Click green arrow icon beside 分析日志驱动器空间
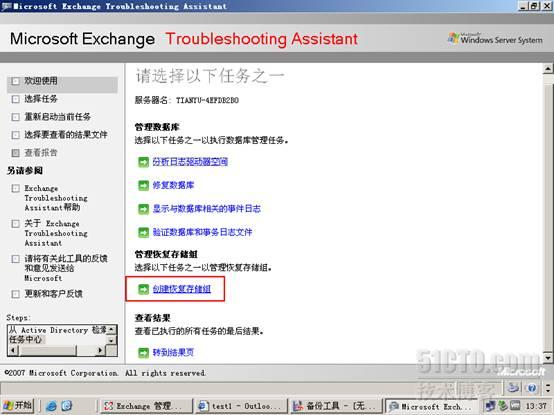Image resolution: width=554 pixels, height=415 pixels. [143, 162]
